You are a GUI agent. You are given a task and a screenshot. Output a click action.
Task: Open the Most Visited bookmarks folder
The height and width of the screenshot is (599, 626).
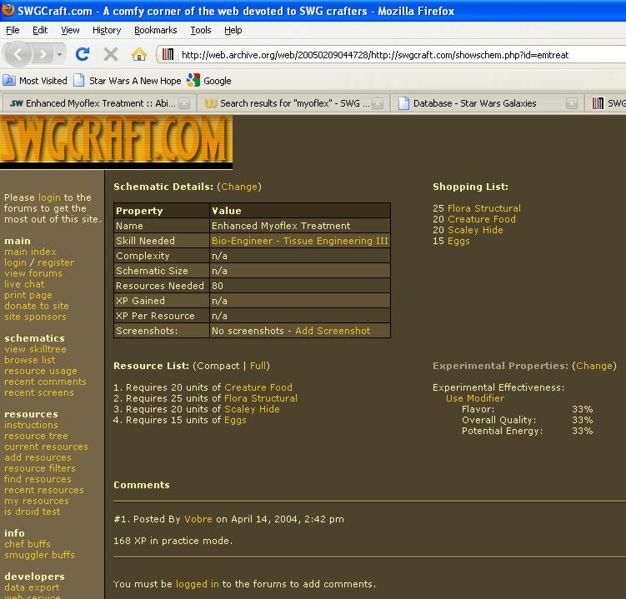coord(36,81)
